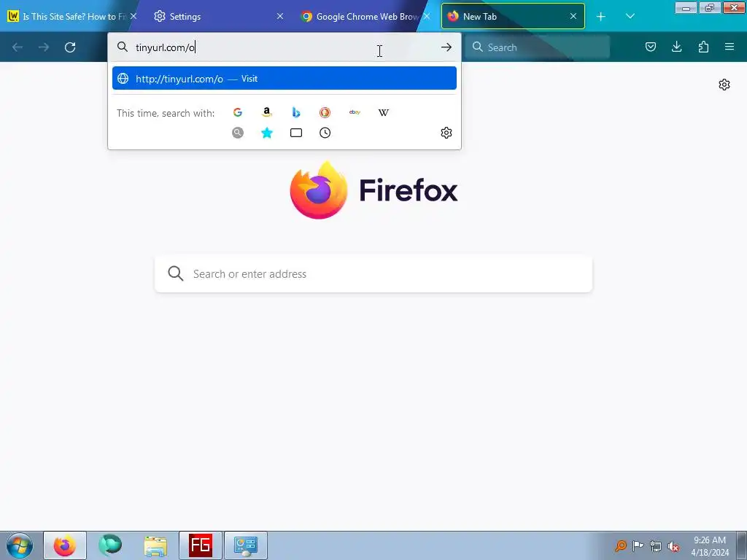
Task: Search this time with Google
Action: [238, 112]
